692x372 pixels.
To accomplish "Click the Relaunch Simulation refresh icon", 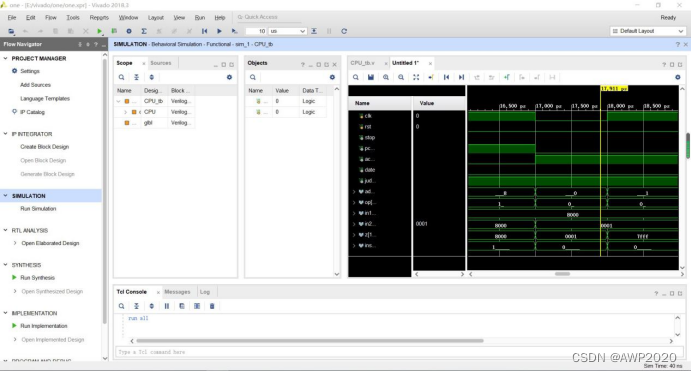I will tap(344, 31).
